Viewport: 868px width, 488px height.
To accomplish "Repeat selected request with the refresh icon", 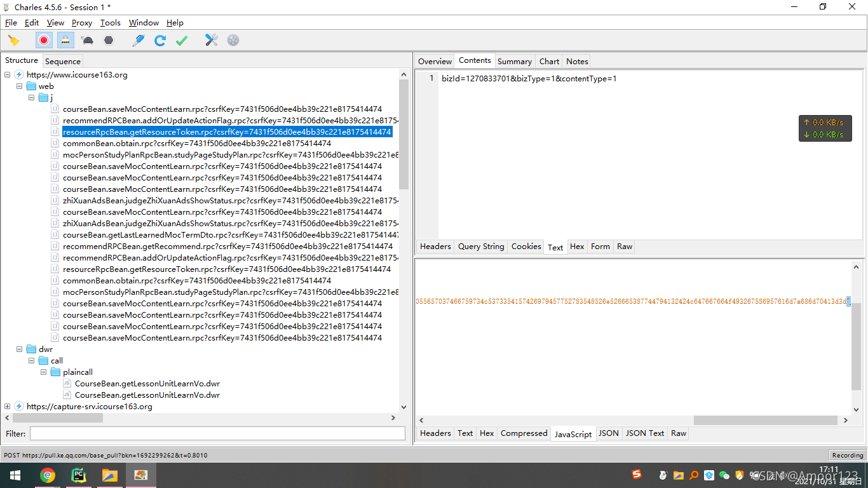I will tap(160, 41).
